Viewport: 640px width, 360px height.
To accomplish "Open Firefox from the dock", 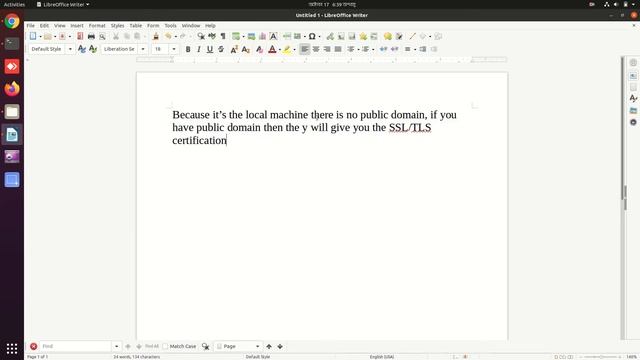I will [x=12, y=89].
